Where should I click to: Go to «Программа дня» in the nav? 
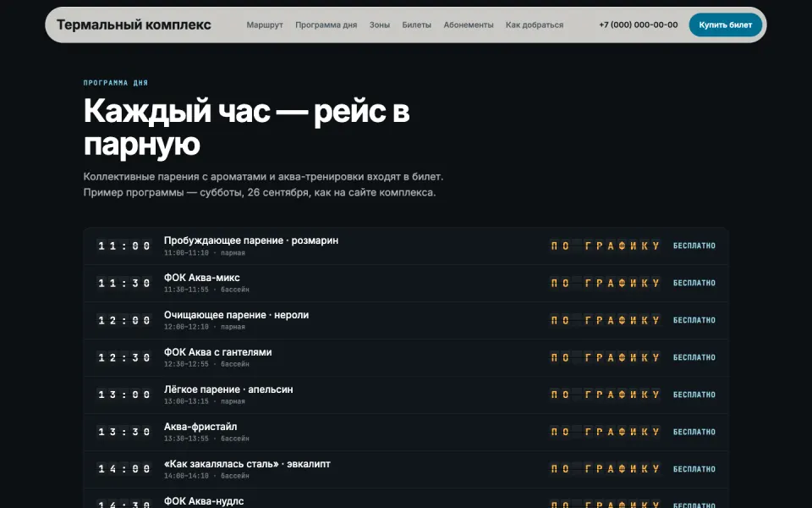click(326, 25)
